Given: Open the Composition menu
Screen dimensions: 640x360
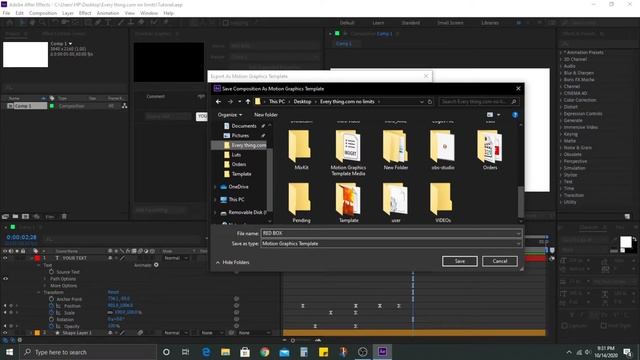Looking at the screenshot, I should coord(42,13).
